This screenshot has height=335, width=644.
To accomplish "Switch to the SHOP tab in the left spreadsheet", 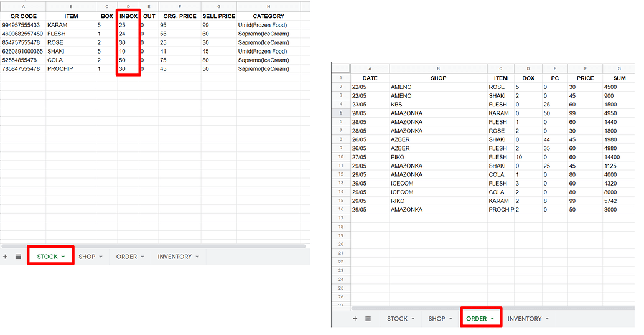I will pyautogui.click(x=87, y=257).
